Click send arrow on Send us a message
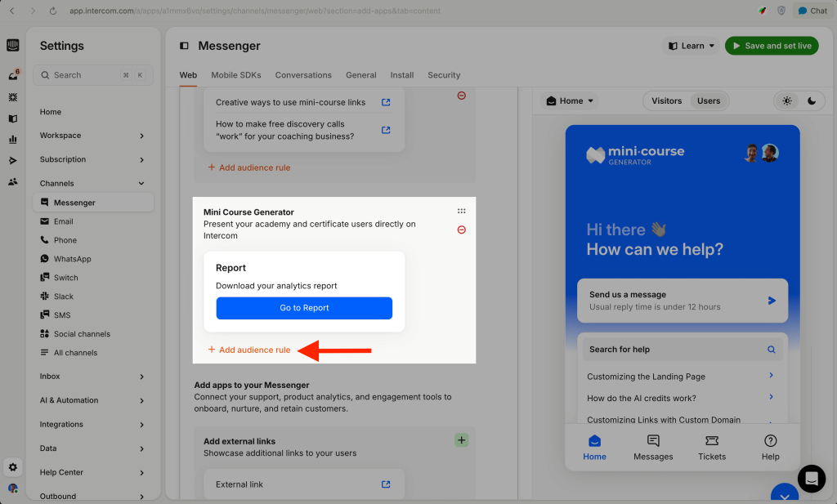 pos(772,301)
